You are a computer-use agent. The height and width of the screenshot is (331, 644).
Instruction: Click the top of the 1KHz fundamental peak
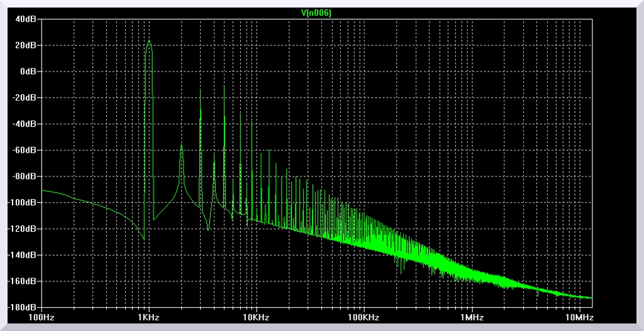point(149,41)
